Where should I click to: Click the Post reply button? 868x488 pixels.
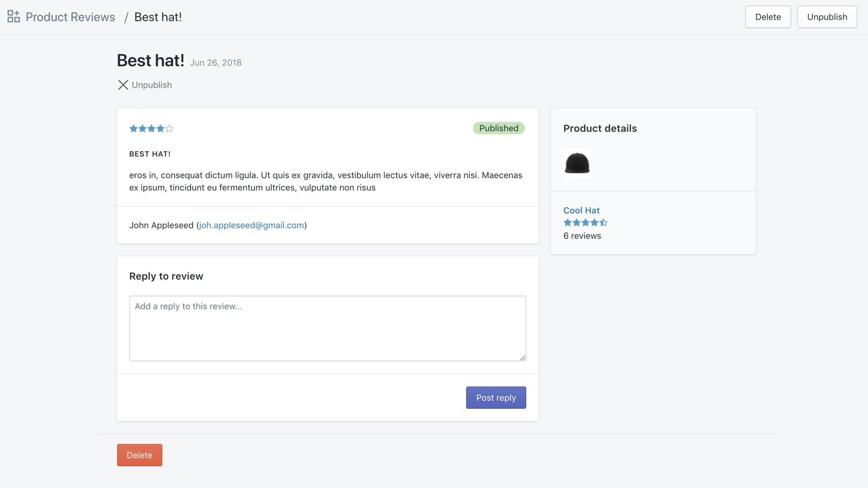click(495, 397)
